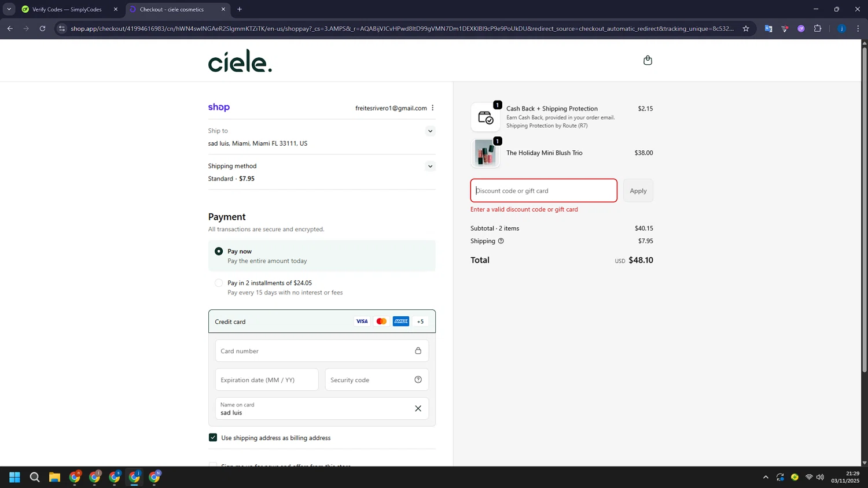Open Holiday Mini Blush Trio thumbnail
The height and width of the screenshot is (488, 868).
pos(486,153)
